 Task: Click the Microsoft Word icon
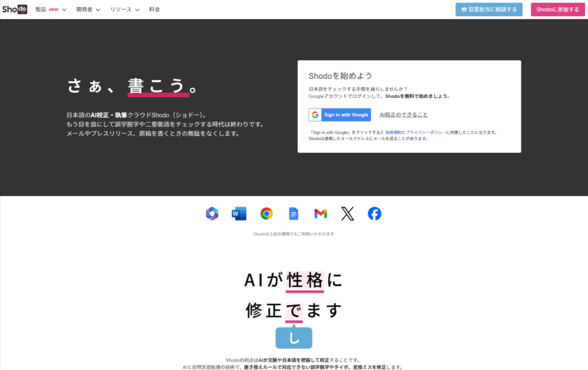[239, 214]
